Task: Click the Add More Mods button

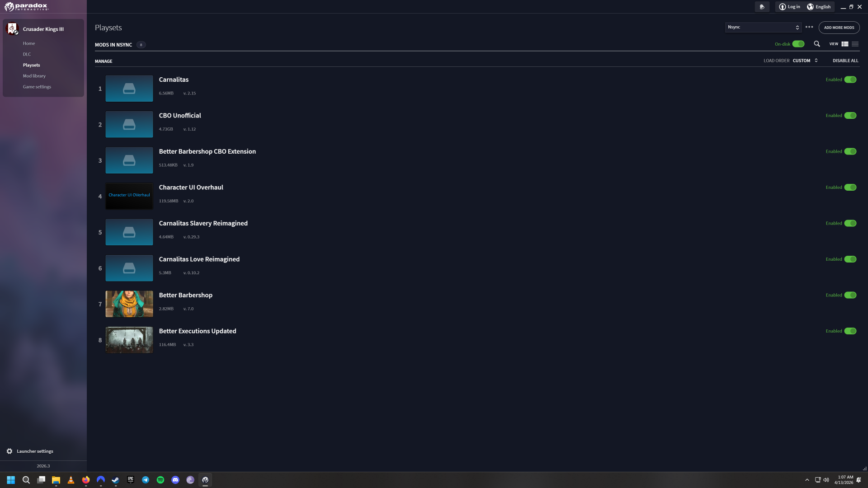Action: pos(839,28)
